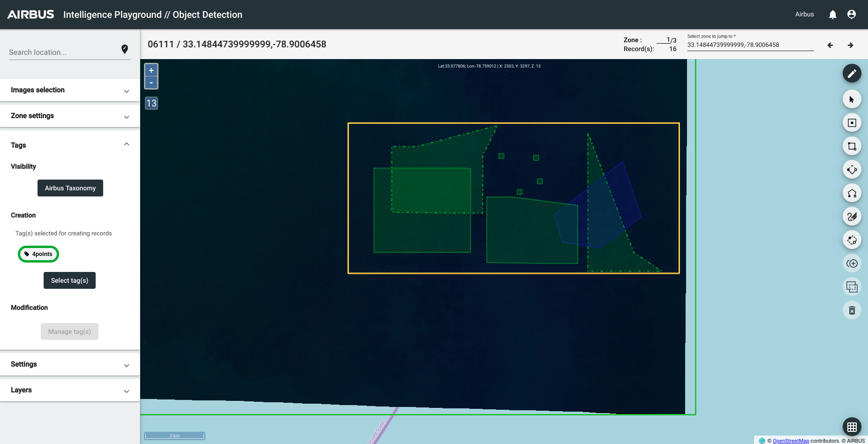Click the AIRBUS logo

tap(31, 15)
